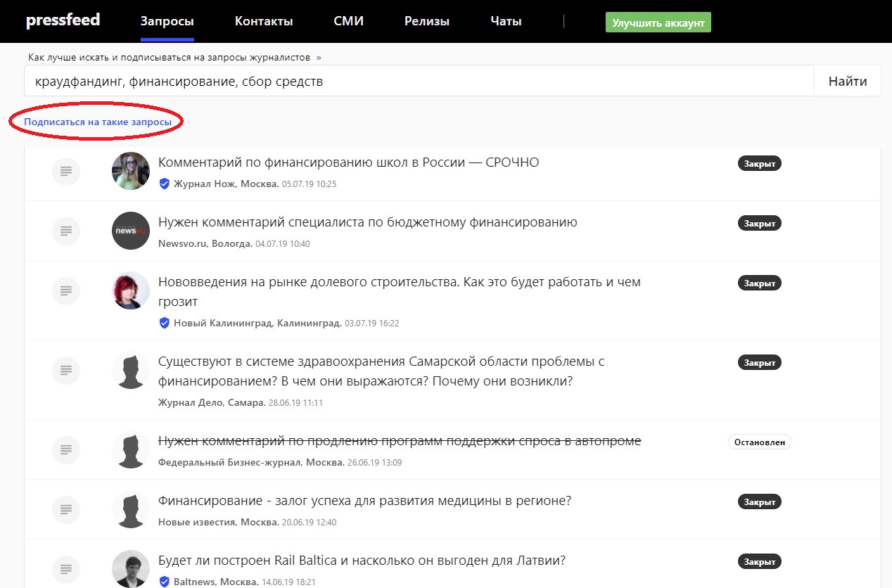
Task: Click Остановлен status badge on autoprom request
Action: click(x=759, y=442)
